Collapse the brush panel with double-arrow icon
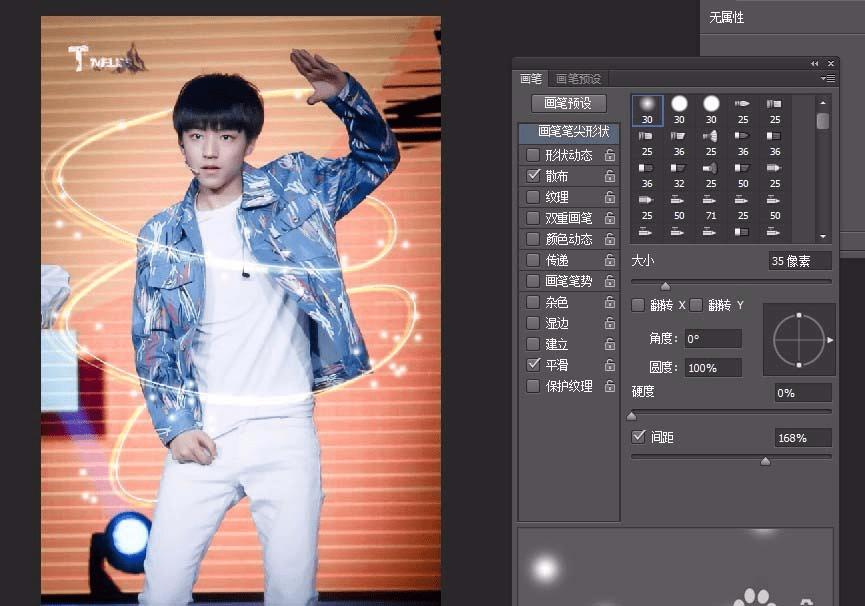Screen dimensions: 865x606 [x=815, y=64]
